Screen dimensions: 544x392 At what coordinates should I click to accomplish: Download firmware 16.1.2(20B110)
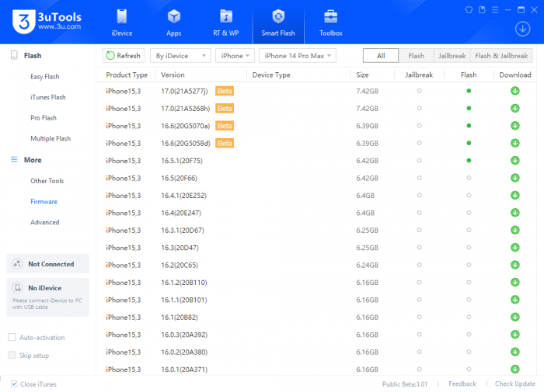coord(514,282)
